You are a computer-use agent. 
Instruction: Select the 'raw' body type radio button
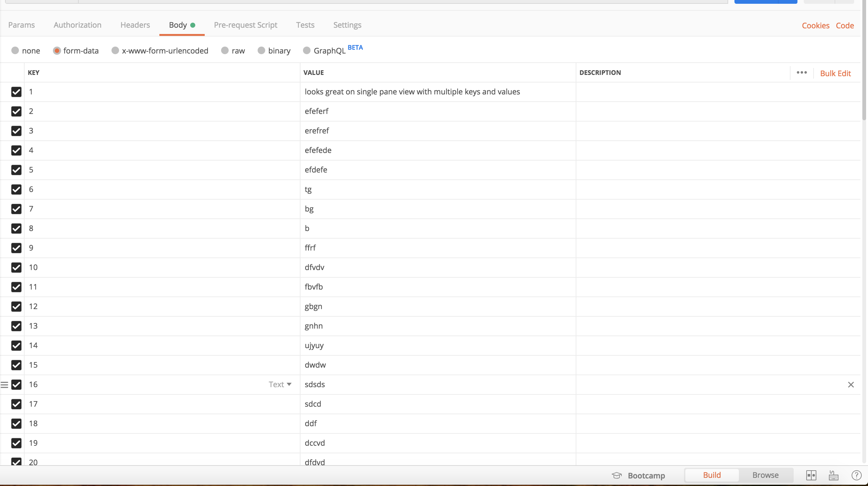[233, 50]
